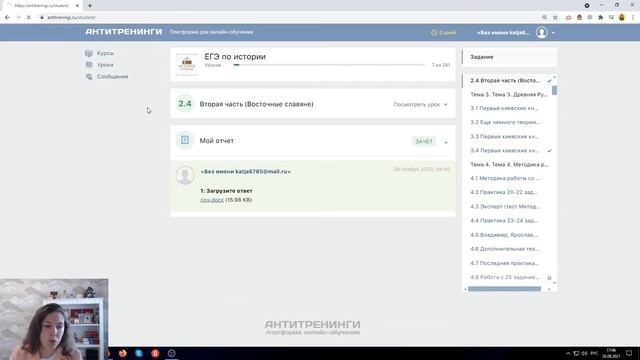The width and height of the screenshot is (640, 360).
Task: Click the Мой отчет report icon
Action: [185, 140]
